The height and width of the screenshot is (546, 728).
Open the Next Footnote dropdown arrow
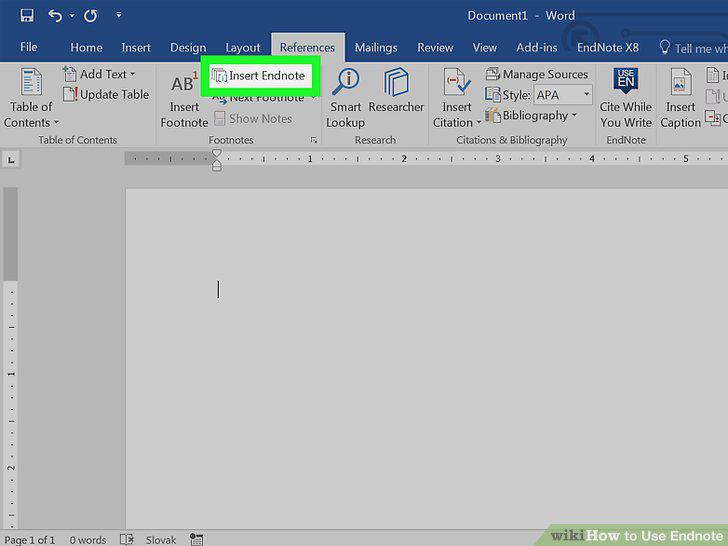coord(314,98)
